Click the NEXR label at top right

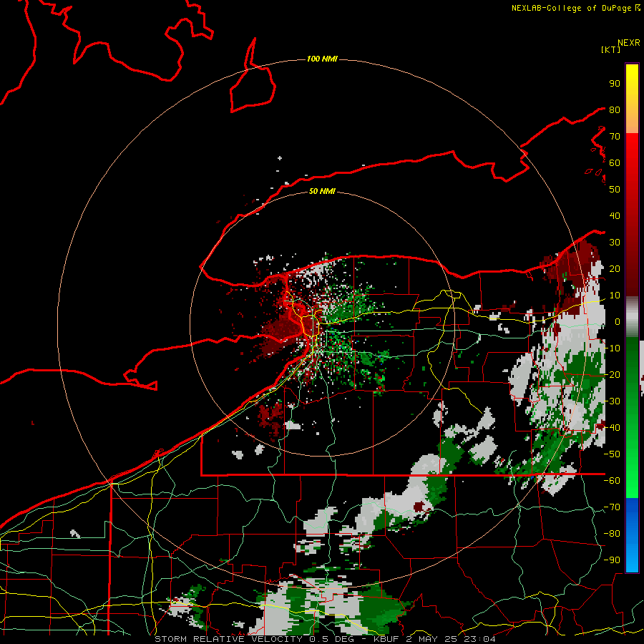point(629,43)
